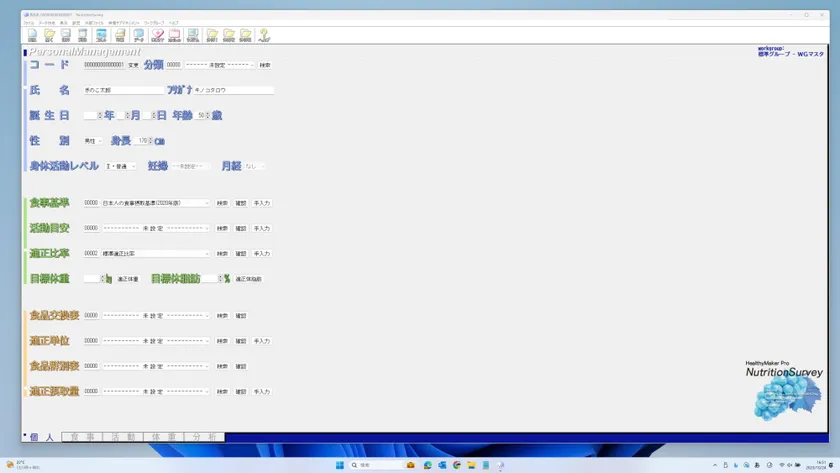Open the ファイル menu

(28, 23)
